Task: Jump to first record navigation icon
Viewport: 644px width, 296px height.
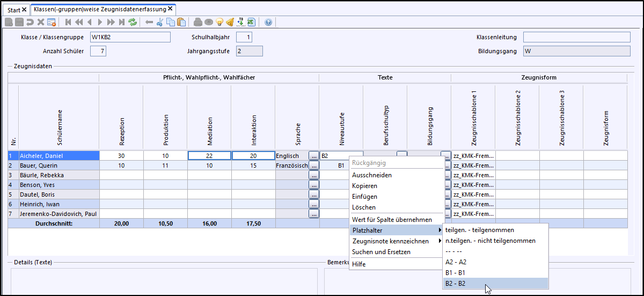Action: point(68,22)
